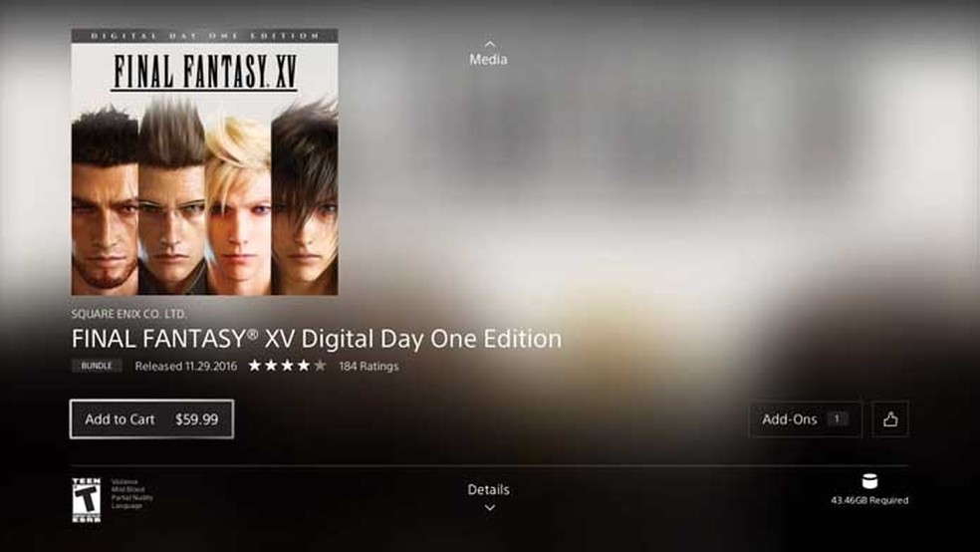The image size is (980, 552).
Task: Click the Square Enix Co. Ltd. publisher name
Action: tap(128, 314)
